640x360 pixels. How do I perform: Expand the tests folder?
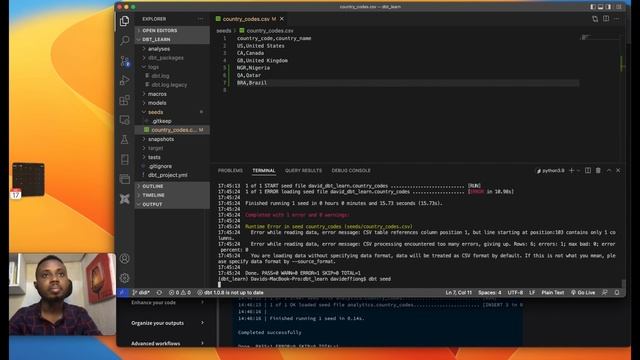172,157
